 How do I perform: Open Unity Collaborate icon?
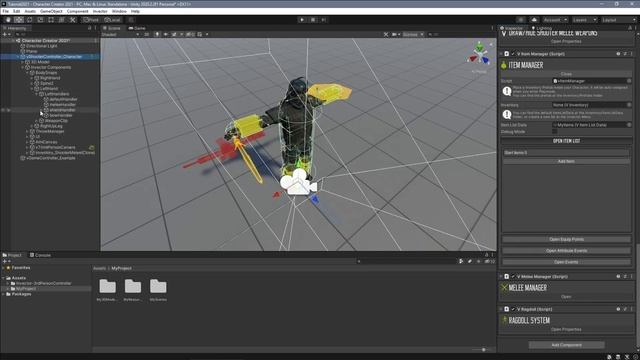point(520,20)
